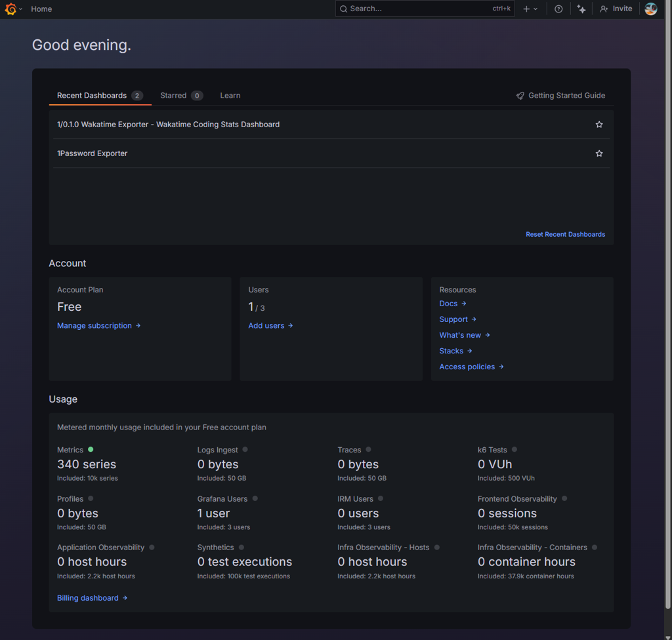Expand the plus add-new dropdown
Viewport: 672px width, 640px height.
pyautogui.click(x=530, y=9)
